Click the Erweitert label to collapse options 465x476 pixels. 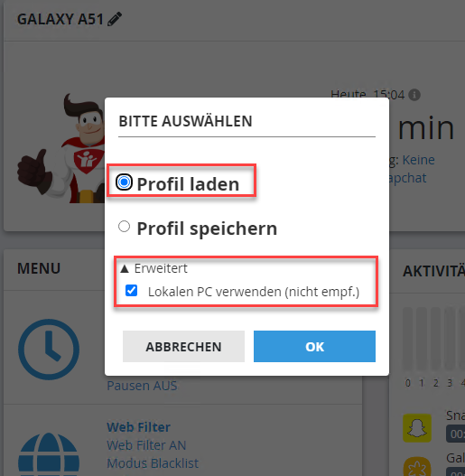(161, 268)
